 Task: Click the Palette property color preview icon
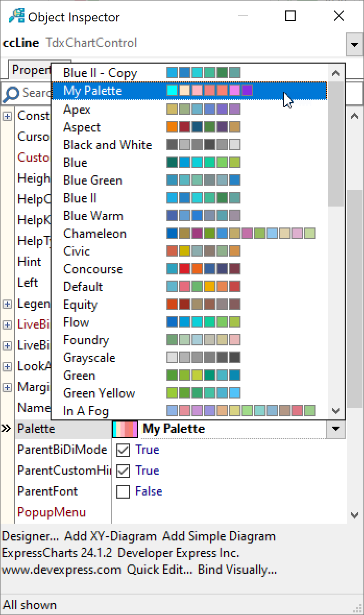click(x=125, y=429)
